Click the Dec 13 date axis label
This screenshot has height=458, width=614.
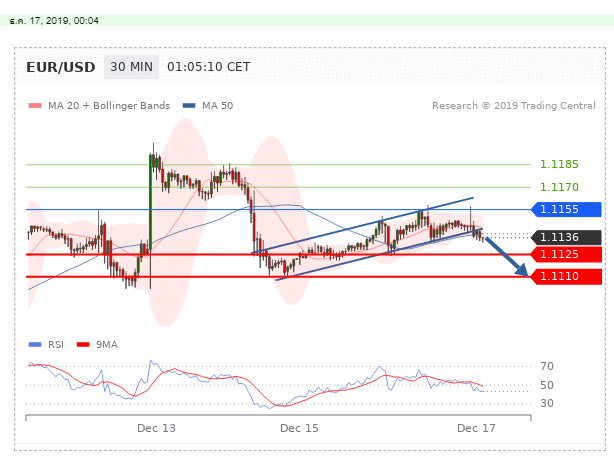pyautogui.click(x=156, y=428)
